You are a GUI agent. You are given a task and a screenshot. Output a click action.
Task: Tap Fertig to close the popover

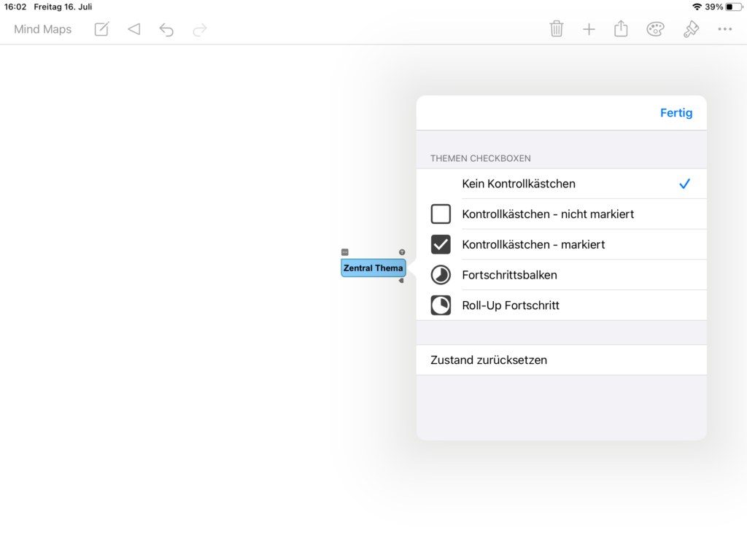pyautogui.click(x=676, y=113)
